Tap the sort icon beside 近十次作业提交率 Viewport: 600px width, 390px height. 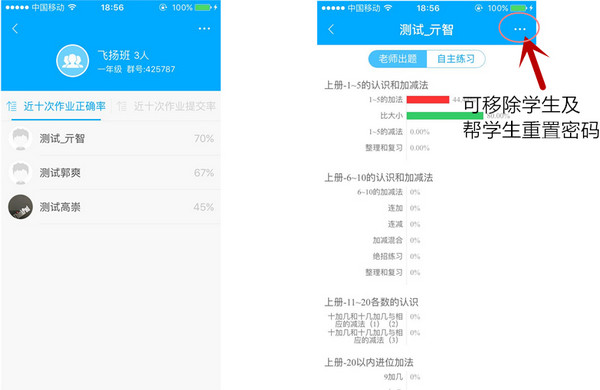tap(121, 106)
